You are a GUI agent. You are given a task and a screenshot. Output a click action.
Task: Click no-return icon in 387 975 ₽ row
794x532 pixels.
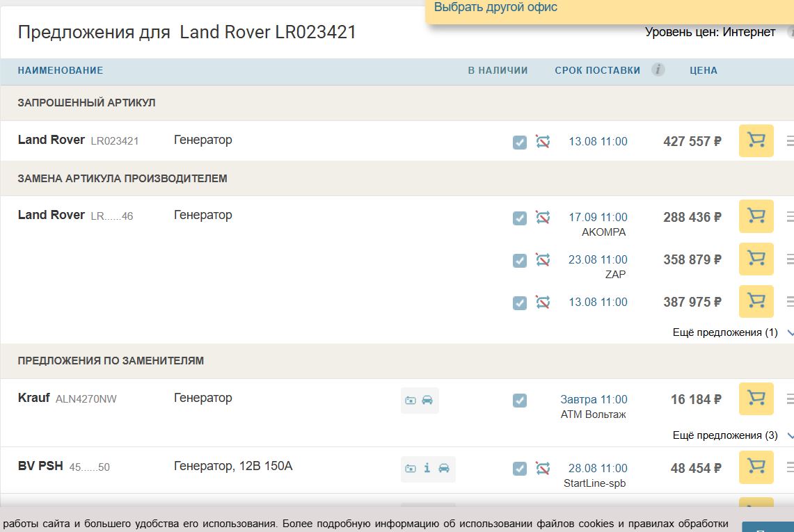click(x=543, y=303)
